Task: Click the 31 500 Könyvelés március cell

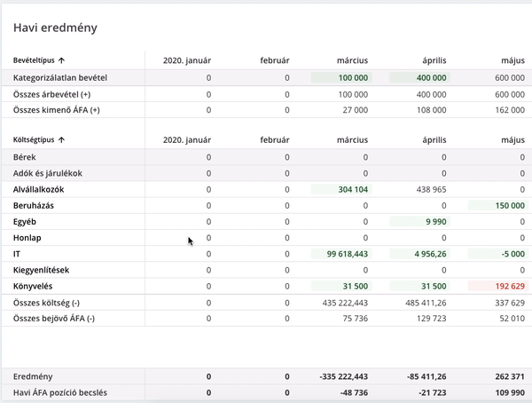Action: point(341,286)
